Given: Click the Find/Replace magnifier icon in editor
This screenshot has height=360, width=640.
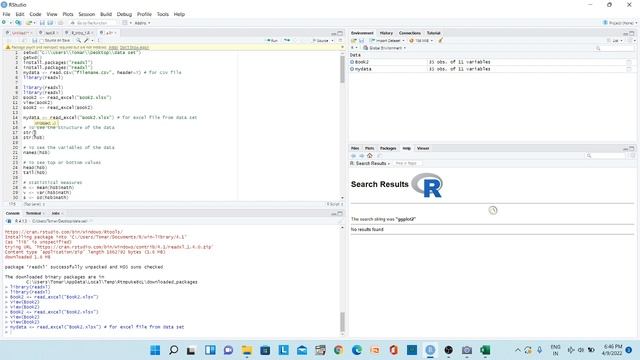Looking at the screenshot, I should pyautogui.click(x=78, y=40).
